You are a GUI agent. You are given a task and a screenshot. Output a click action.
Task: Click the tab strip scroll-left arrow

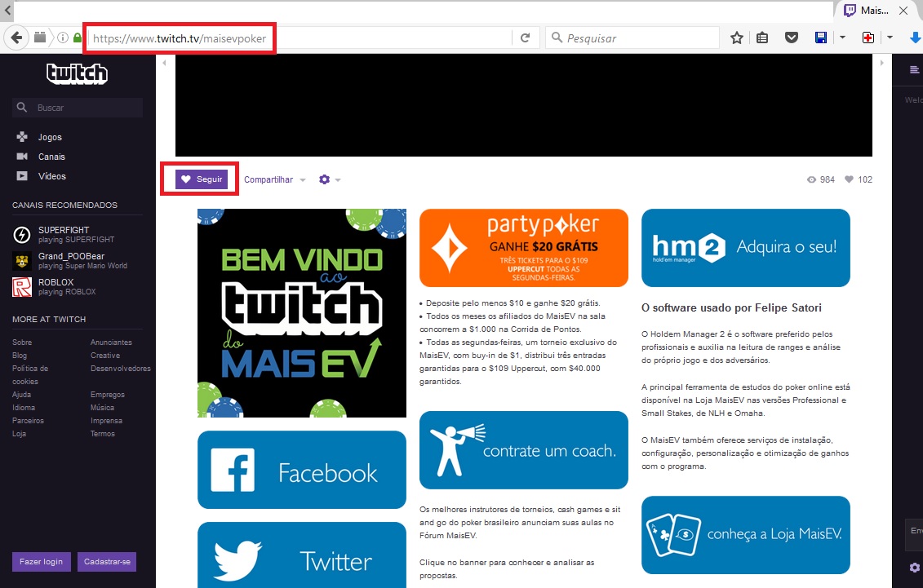point(7,11)
